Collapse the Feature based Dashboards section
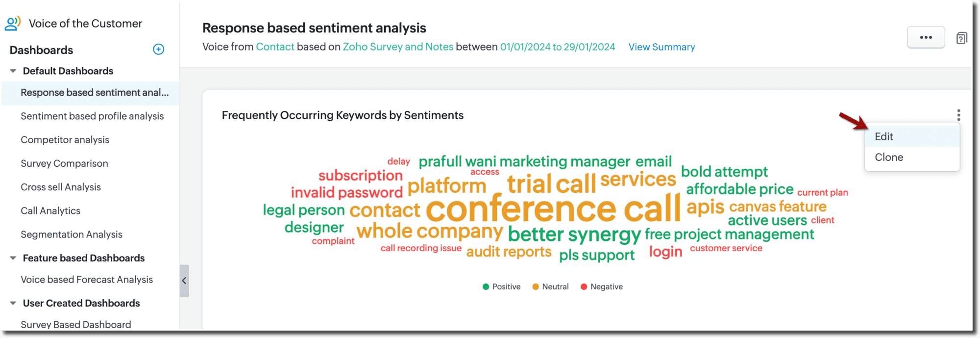 click(13, 258)
